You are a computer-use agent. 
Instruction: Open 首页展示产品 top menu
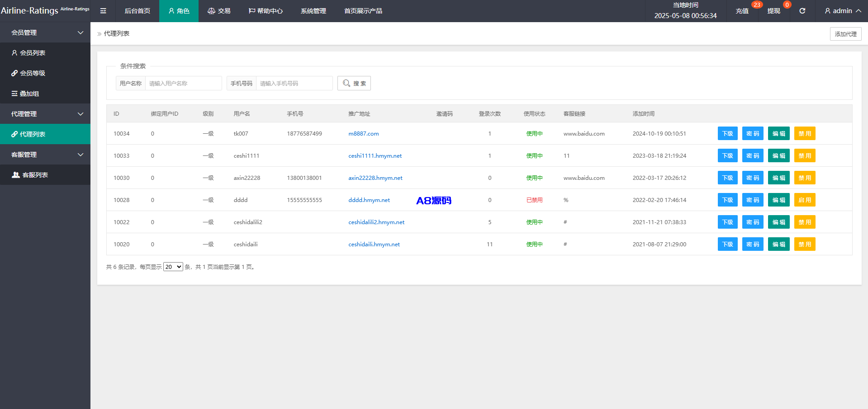point(363,11)
